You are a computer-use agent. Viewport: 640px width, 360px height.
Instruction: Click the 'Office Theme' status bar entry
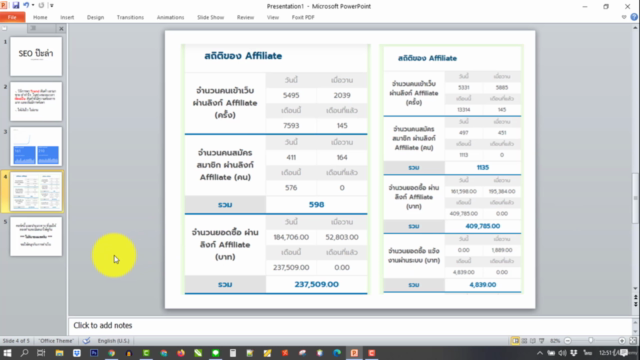coord(56,341)
